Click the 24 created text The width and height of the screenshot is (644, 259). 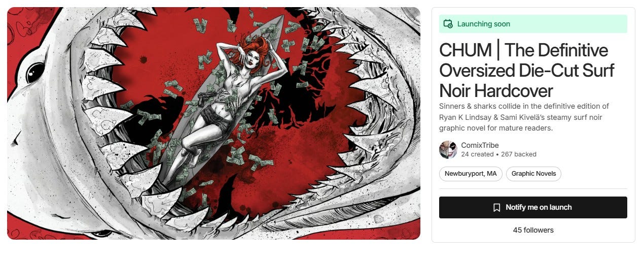click(477, 154)
